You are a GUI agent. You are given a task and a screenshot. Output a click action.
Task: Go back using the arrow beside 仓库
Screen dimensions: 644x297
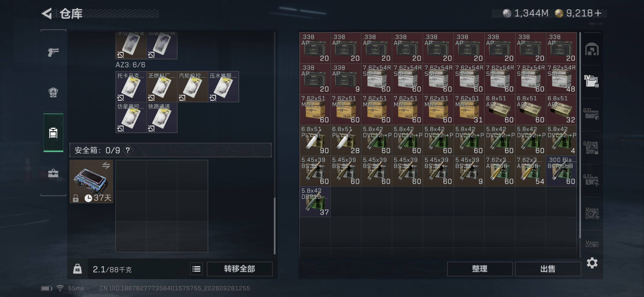click(47, 13)
